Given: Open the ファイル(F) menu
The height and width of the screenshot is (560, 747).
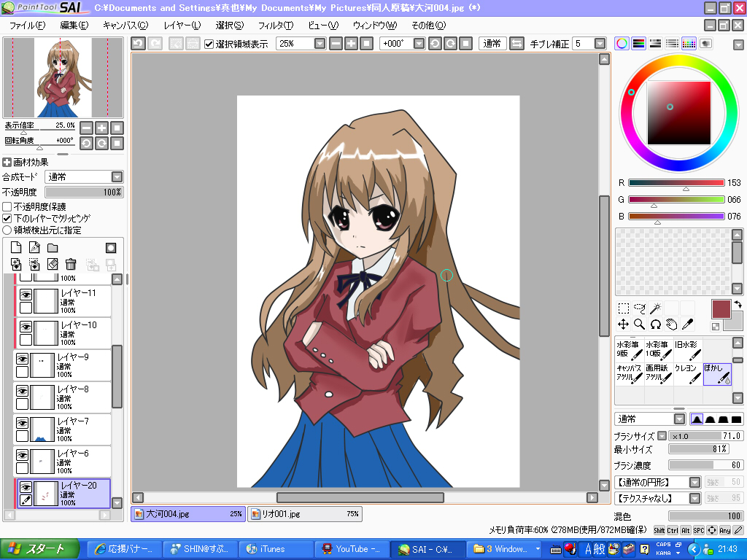Looking at the screenshot, I should [x=28, y=26].
